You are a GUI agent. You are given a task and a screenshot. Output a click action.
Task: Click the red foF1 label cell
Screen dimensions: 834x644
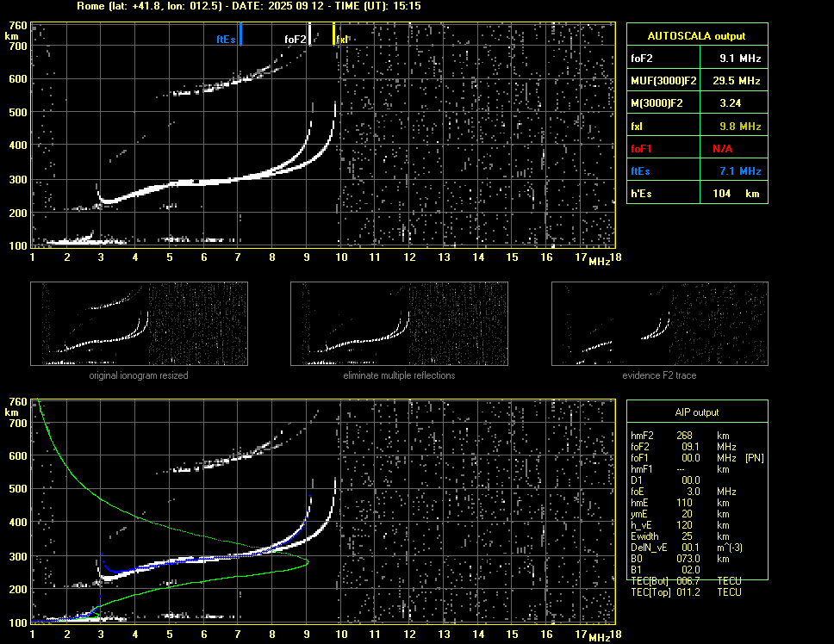[x=663, y=149]
